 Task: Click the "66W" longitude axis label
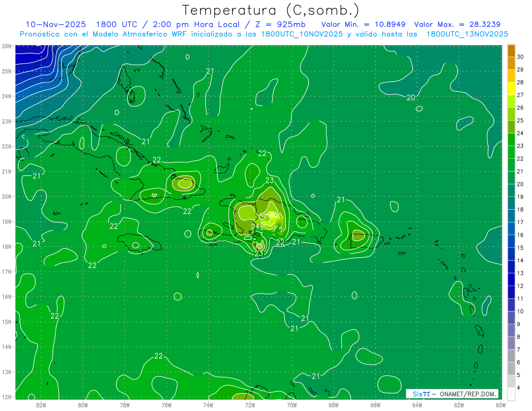pyautogui.click(x=375, y=405)
